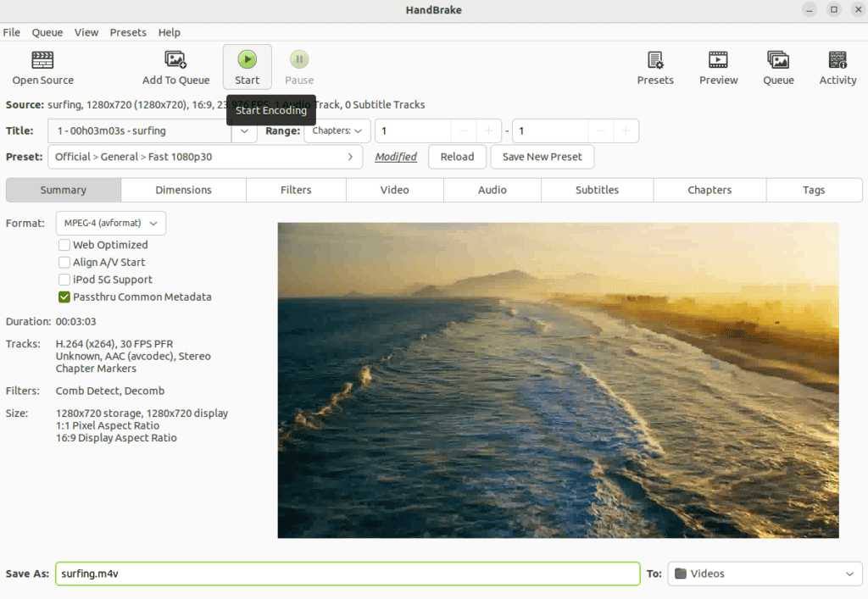This screenshot has width=868, height=599.
Task: Click the Pause encoding icon
Action: (x=298, y=66)
